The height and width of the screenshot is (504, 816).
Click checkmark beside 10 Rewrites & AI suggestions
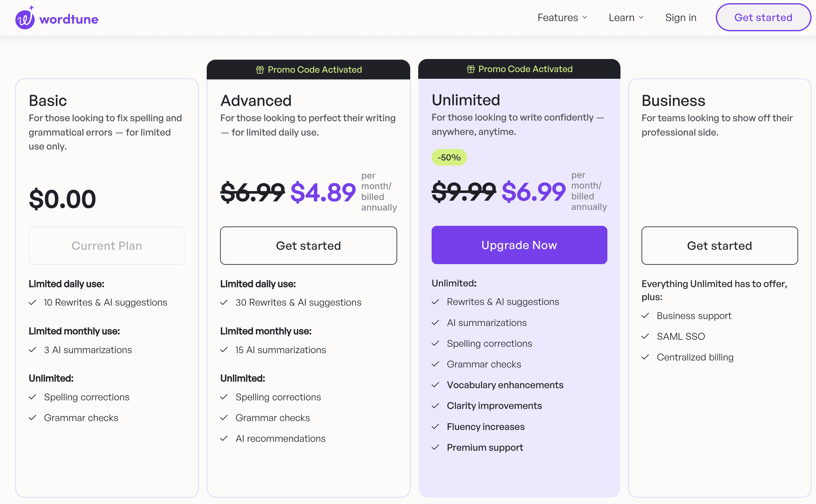[x=33, y=302]
